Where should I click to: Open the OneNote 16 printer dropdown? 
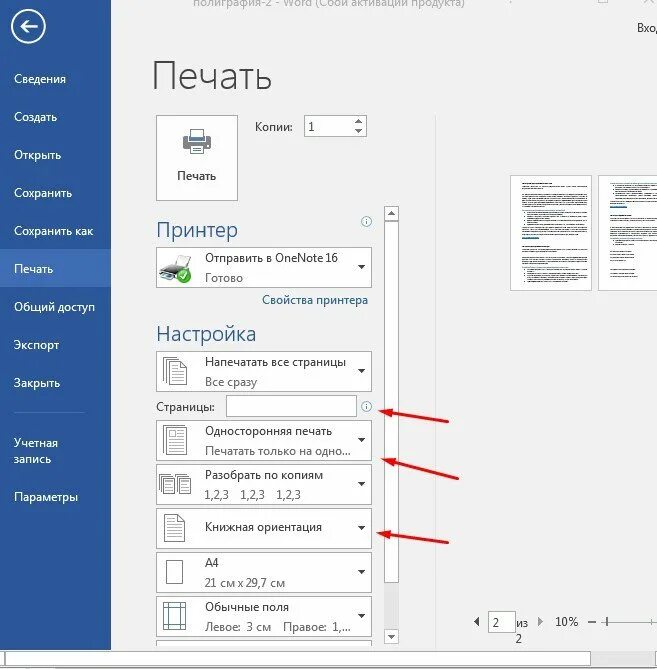[264, 268]
